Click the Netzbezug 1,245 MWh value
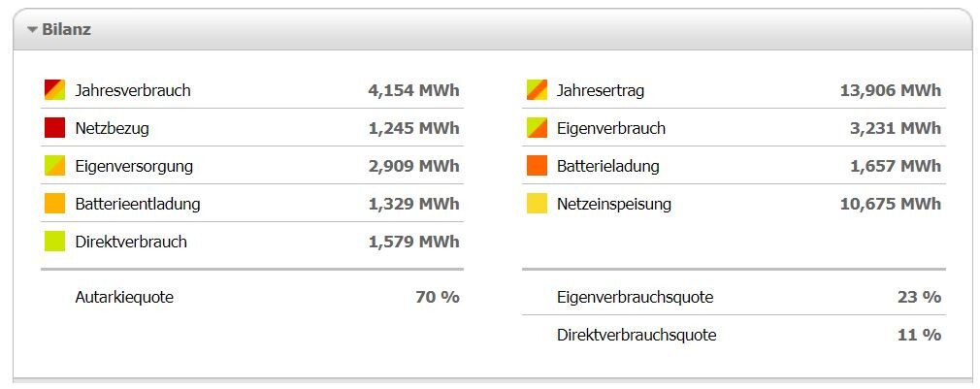The width and height of the screenshot is (980, 389). pos(413,128)
